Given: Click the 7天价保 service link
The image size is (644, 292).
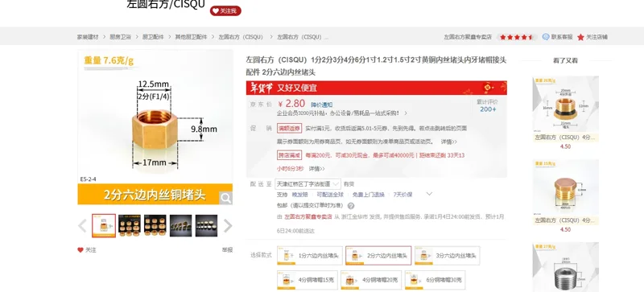Looking at the screenshot, I should pyautogui.click(x=402, y=195).
